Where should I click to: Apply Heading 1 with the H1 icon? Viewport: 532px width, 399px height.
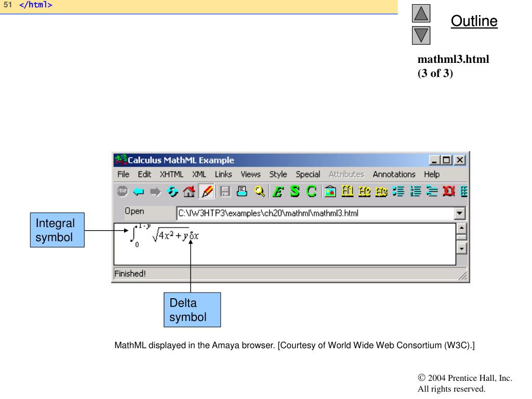348,191
